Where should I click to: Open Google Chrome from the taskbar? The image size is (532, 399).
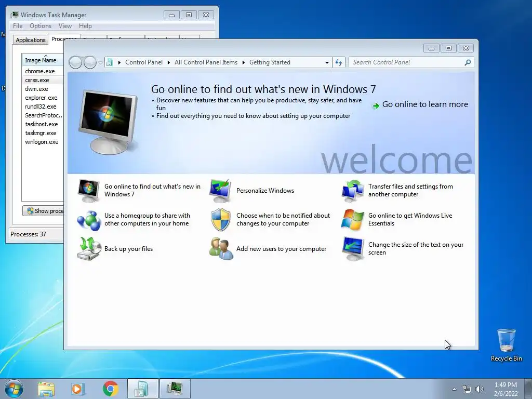110,389
